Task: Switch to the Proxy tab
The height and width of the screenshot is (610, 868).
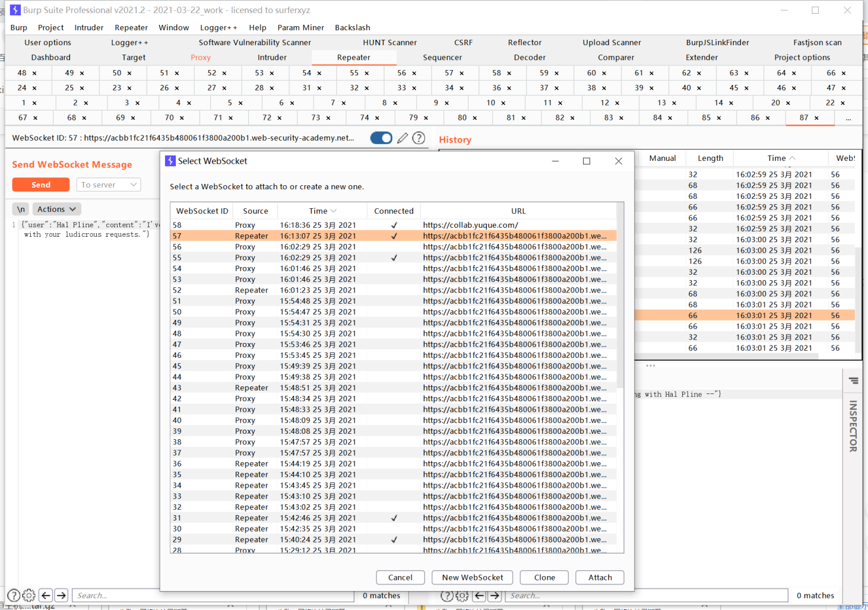Action: [x=201, y=58]
